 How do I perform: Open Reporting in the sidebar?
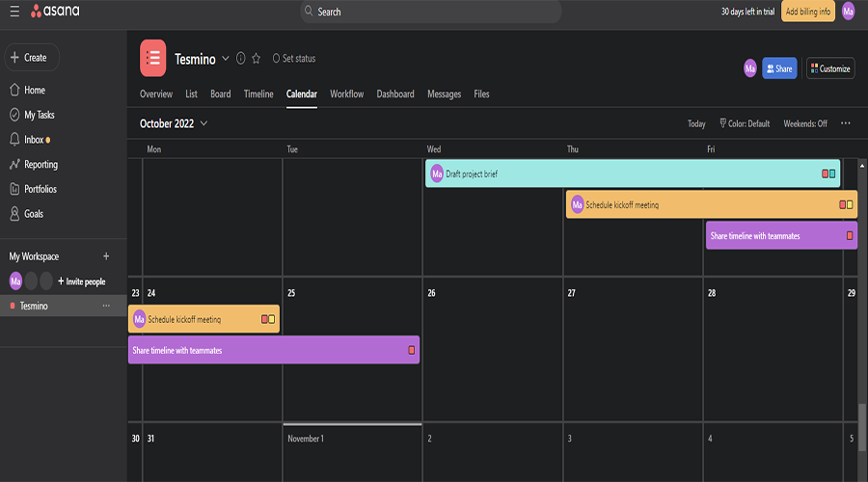tap(41, 165)
